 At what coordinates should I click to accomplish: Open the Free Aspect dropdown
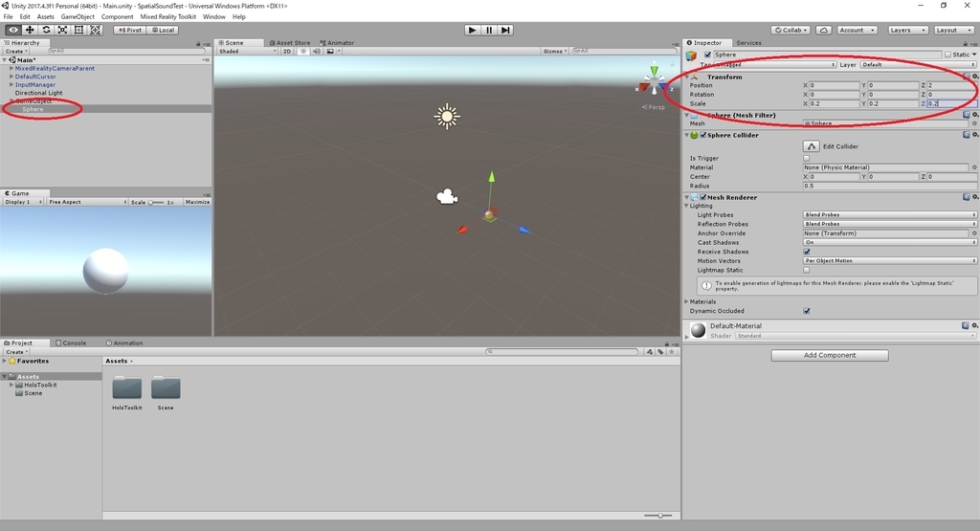coord(87,202)
